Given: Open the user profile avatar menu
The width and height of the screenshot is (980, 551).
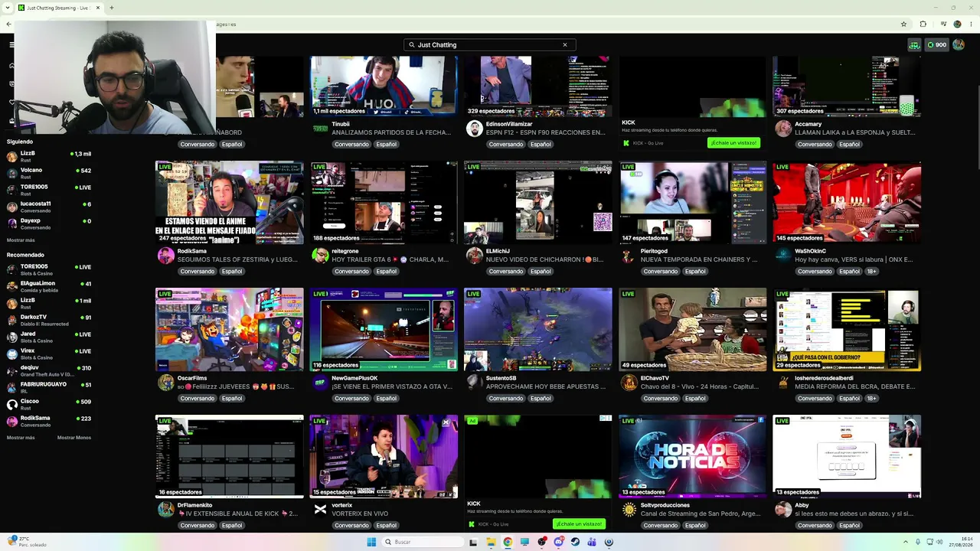Looking at the screenshot, I should (x=958, y=44).
